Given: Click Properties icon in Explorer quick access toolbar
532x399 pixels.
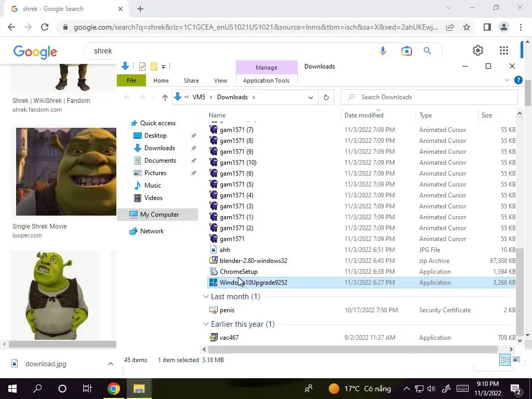Looking at the screenshot, I should (x=142, y=66).
